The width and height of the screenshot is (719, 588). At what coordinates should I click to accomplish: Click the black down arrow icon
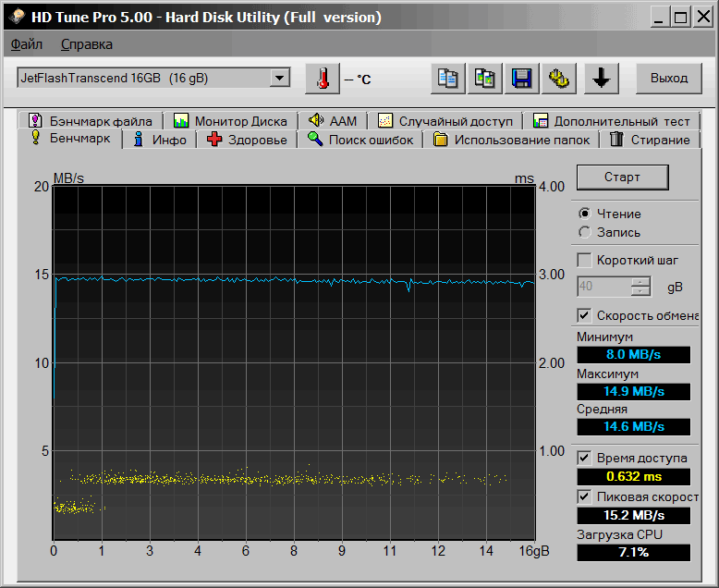pos(601,79)
